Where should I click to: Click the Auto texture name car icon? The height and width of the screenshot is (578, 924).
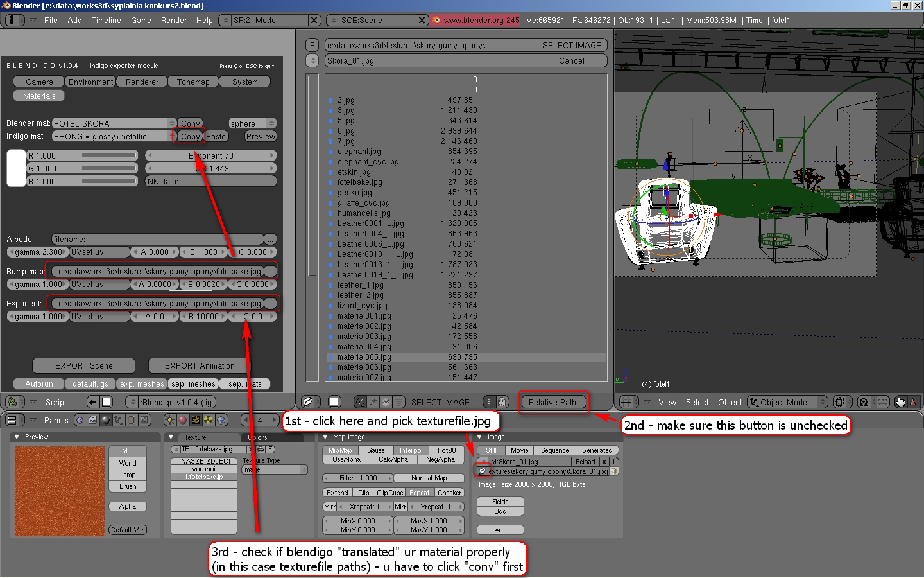point(262,450)
